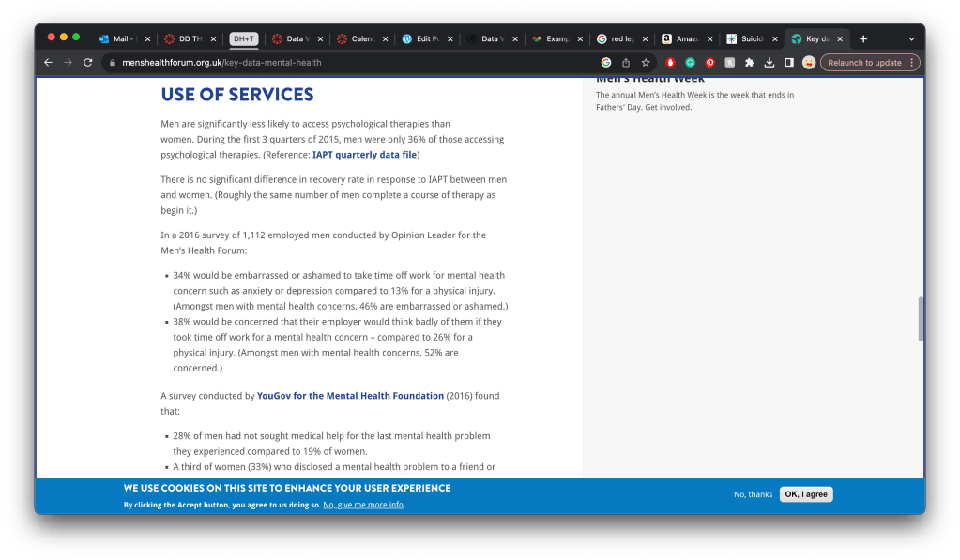Image resolution: width=960 pixels, height=560 pixels.
Task: Open the Chrome three-dot menu
Action: click(x=911, y=63)
